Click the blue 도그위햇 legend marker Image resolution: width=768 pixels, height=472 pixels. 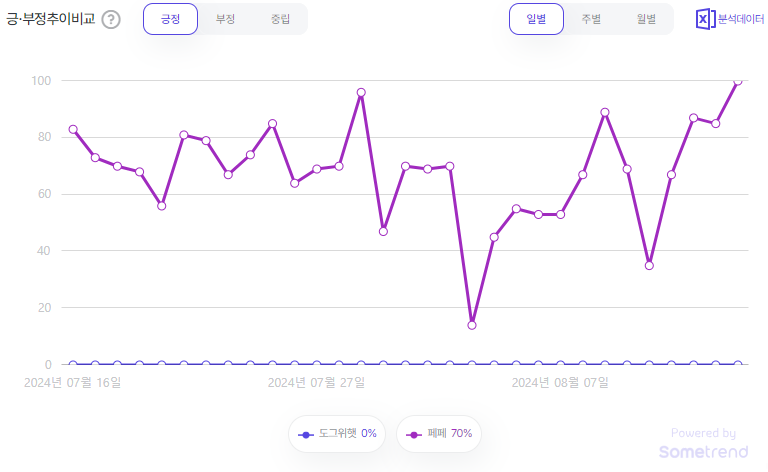[x=306, y=435]
